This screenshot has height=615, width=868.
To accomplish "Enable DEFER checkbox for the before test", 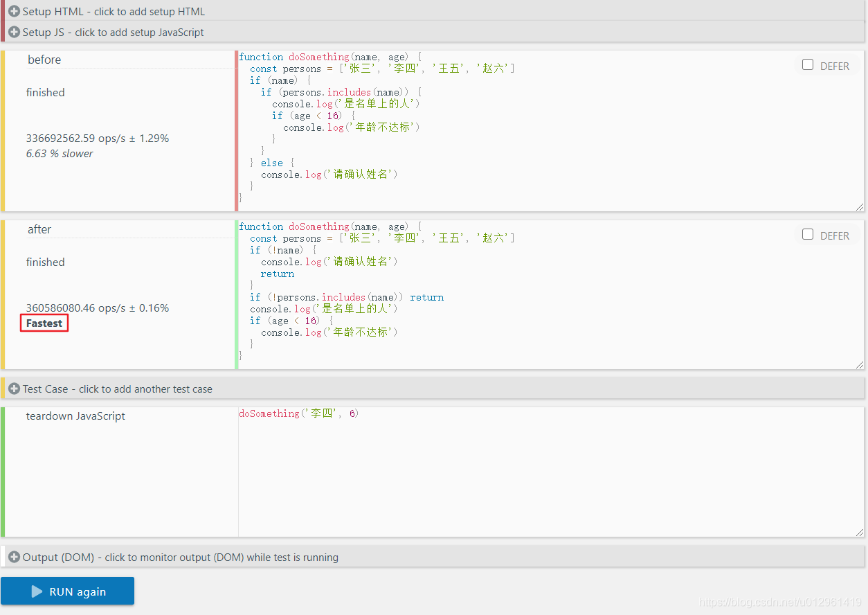I will click(x=808, y=64).
